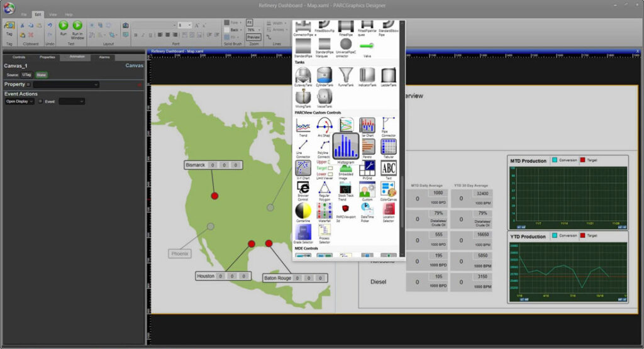Insert a Trend custom control
The height and width of the screenshot is (349, 644).
coord(303,126)
